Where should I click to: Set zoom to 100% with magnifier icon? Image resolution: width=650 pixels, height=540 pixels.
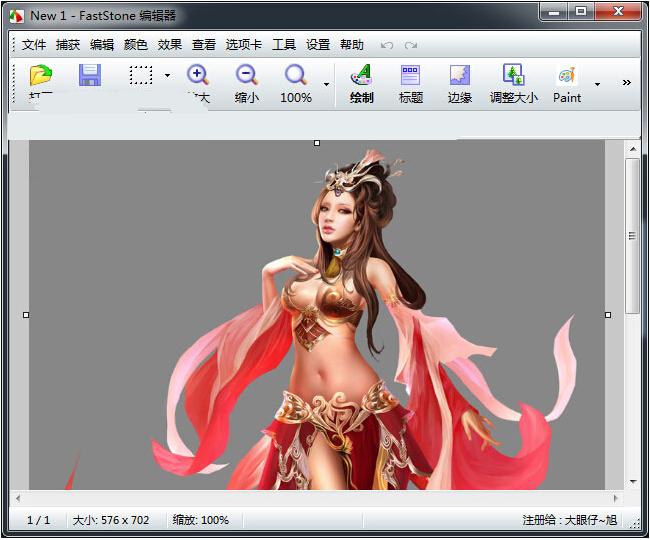295,76
